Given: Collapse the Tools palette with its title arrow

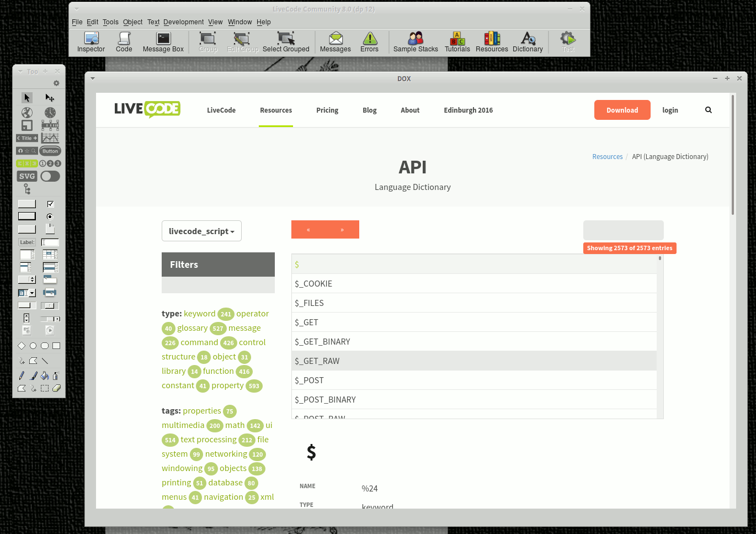Looking at the screenshot, I should pyautogui.click(x=20, y=71).
